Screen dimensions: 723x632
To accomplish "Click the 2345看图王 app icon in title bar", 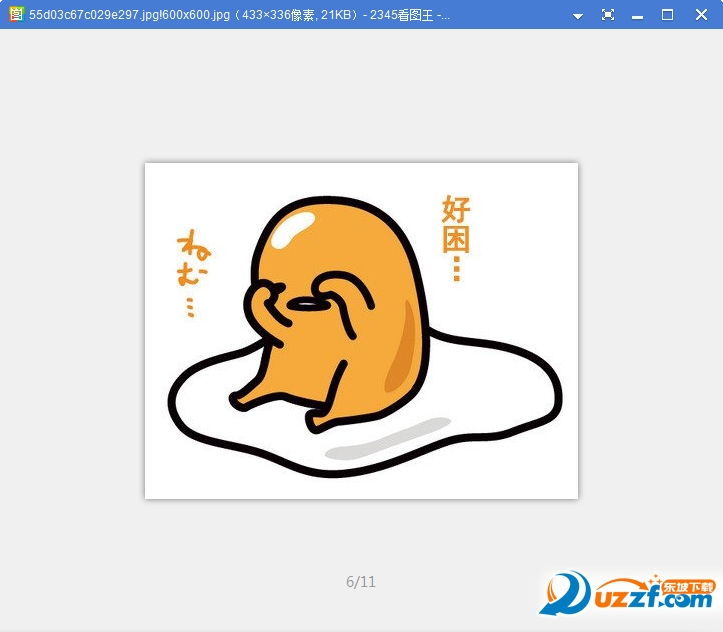I will pyautogui.click(x=16, y=14).
